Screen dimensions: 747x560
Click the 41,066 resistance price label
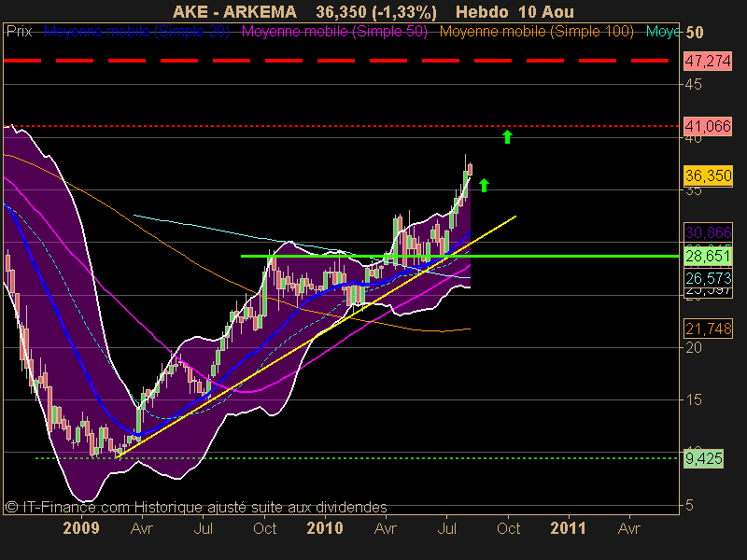tap(708, 126)
